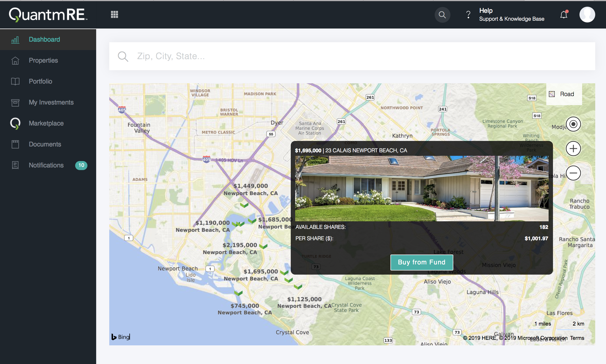Go to Dashboard in sidebar
606x364 pixels.
click(x=48, y=40)
